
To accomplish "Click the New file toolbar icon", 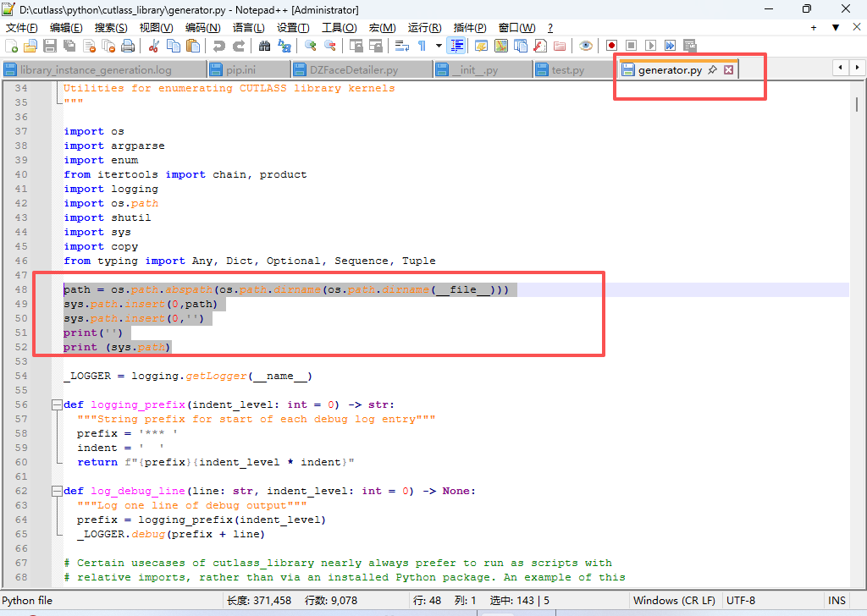I will (11, 46).
